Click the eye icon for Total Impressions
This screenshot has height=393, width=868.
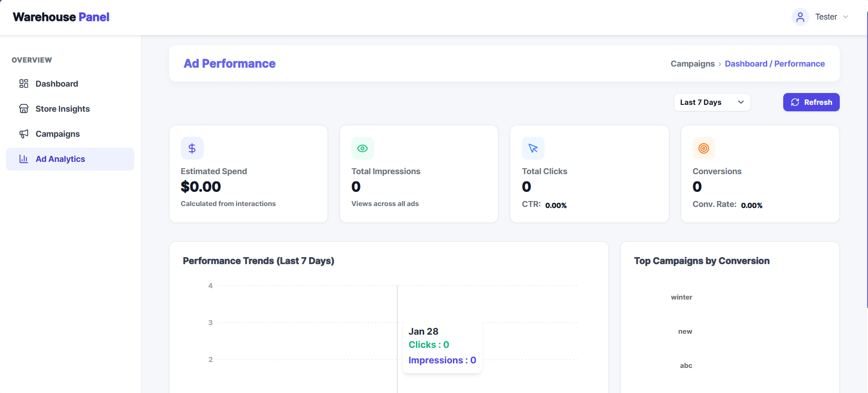click(x=362, y=148)
